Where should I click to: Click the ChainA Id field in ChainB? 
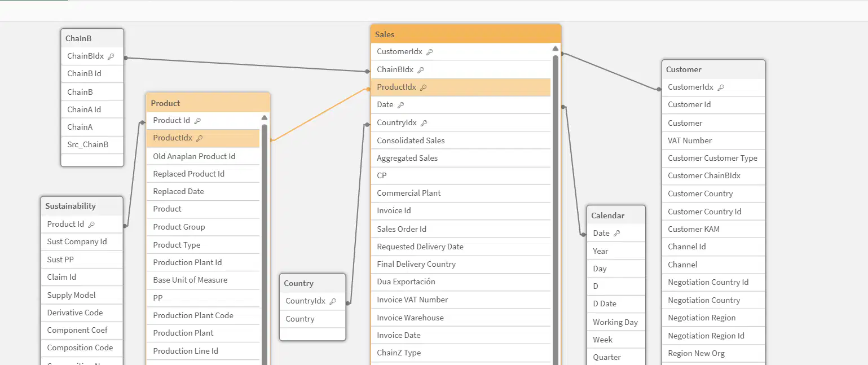point(92,109)
